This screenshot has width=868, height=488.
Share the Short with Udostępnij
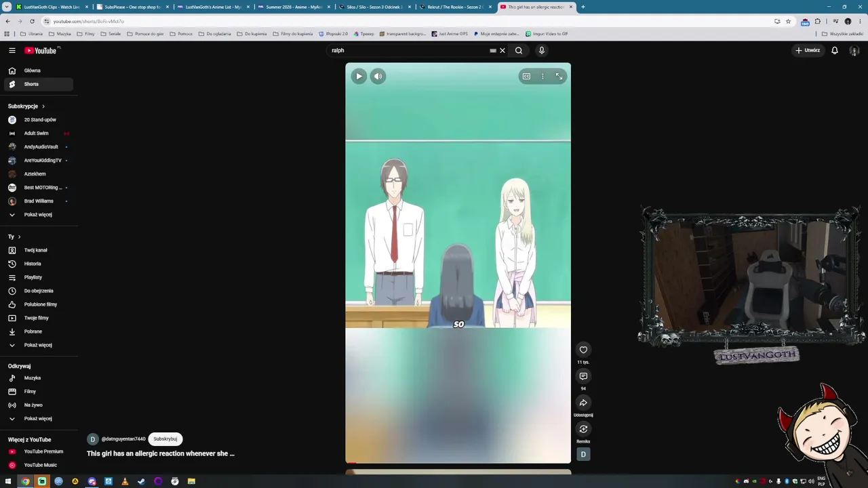pyautogui.click(x=583, y=403)
